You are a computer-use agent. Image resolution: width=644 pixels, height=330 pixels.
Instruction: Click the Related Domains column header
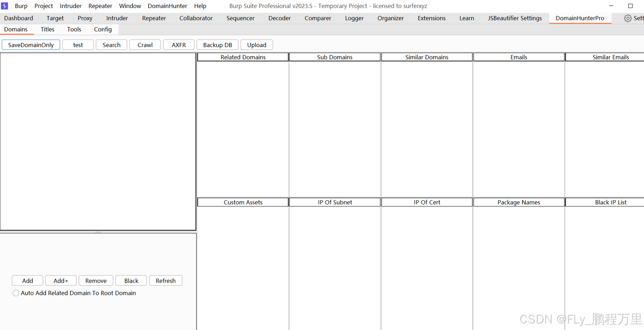coord(243,57)
